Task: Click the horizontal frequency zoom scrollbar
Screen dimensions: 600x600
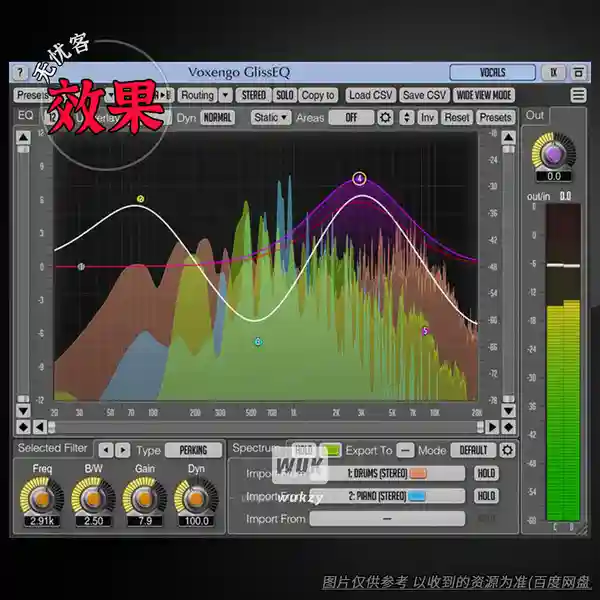Action: (266, 427)
